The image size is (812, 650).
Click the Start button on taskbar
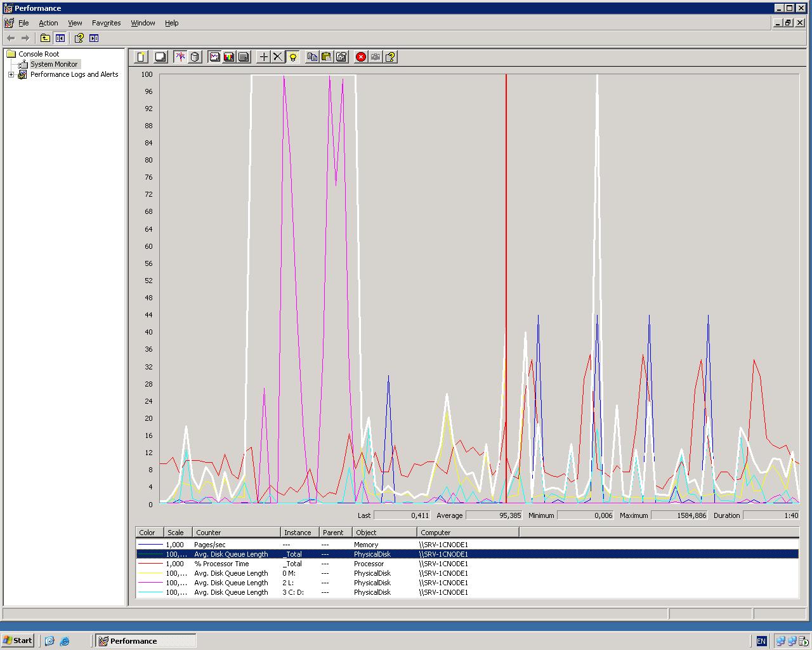pyautogui.click(x=18, y=640)
